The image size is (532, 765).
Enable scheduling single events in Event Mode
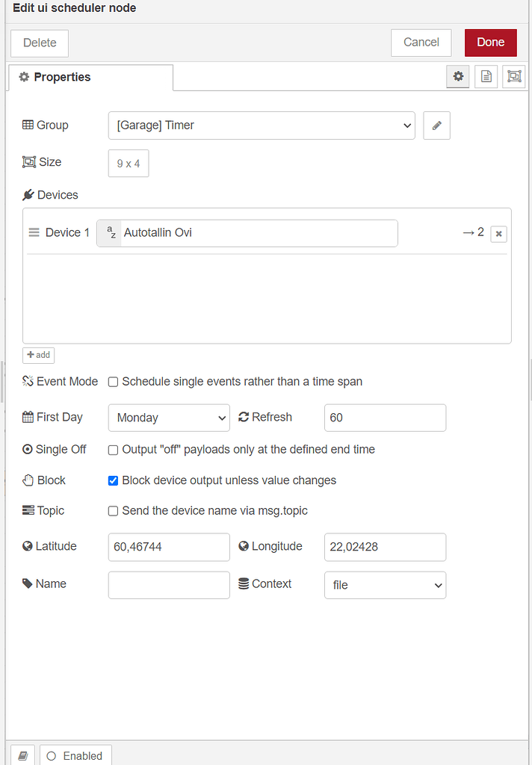(x=113, y=382)
